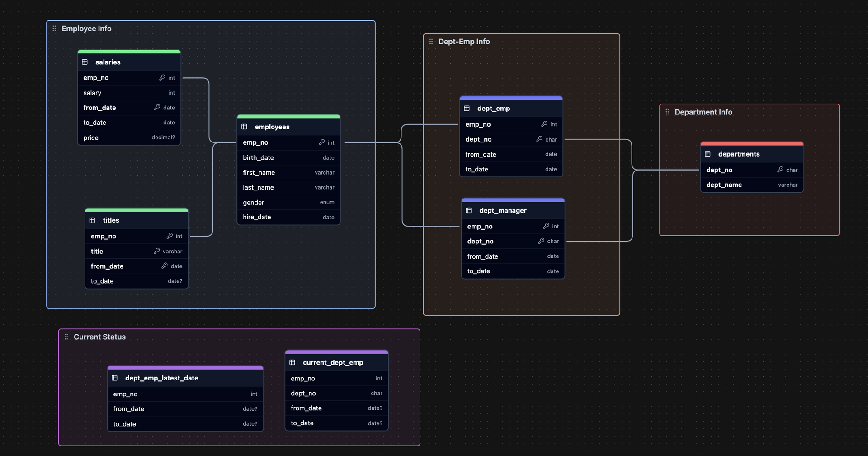
Task: Grab the drag handle of Current Status group
Action: [66, 337]
